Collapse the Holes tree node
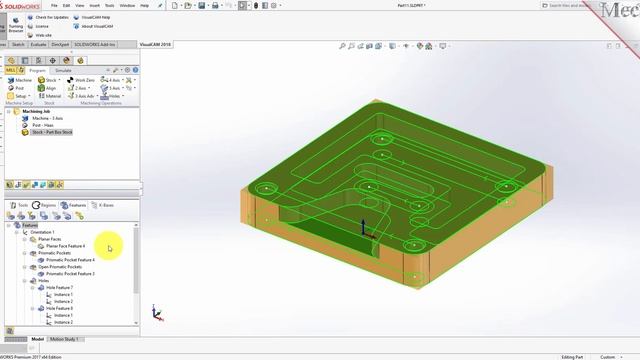 coord(24,281)
